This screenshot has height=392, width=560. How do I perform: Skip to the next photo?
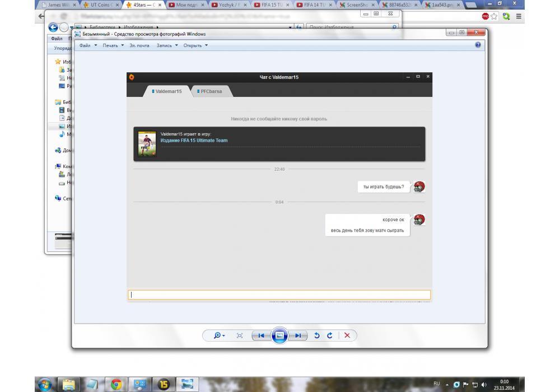coord(300,335)
